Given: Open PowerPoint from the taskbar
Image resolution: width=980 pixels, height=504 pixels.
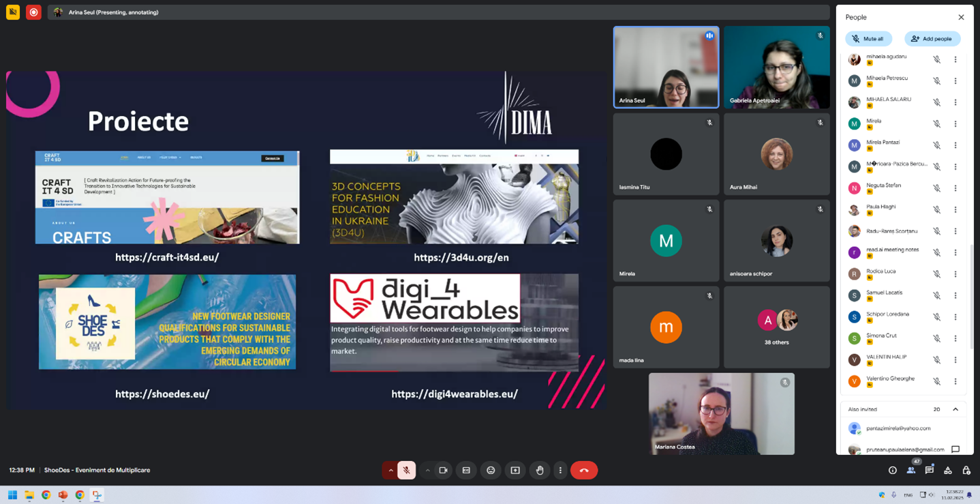Looking at the screenshot, I should 63,495.
